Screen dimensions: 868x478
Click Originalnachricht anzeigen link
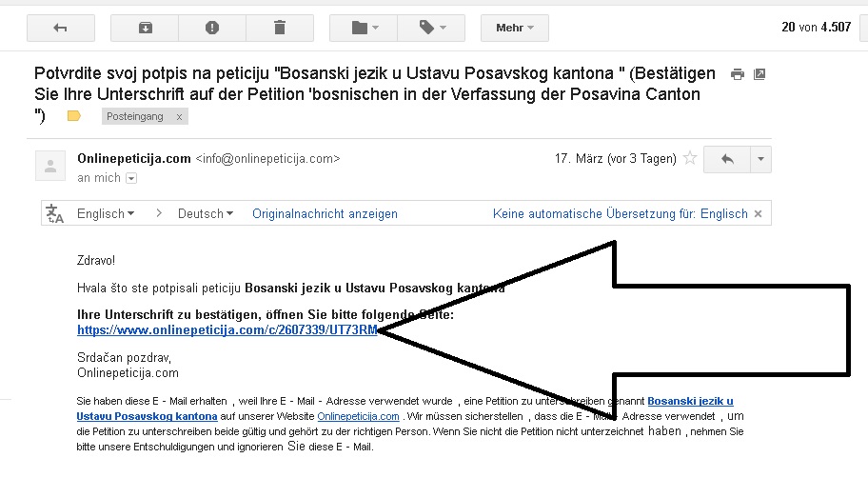(x=325, y=214)
